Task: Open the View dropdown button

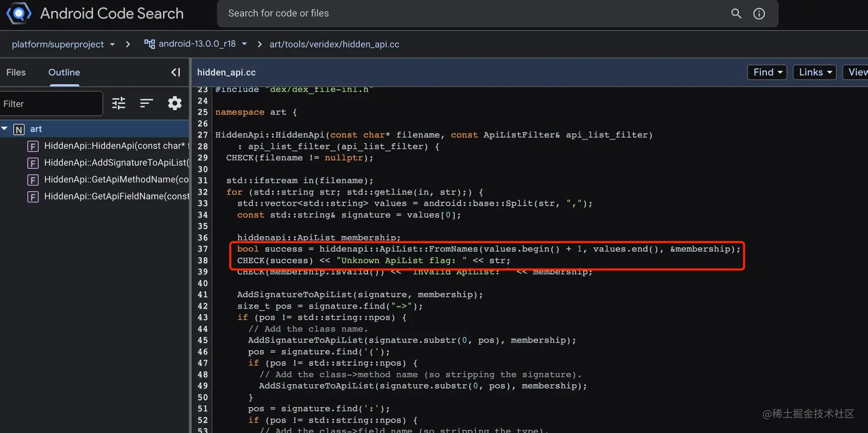Action: point(856,72)
